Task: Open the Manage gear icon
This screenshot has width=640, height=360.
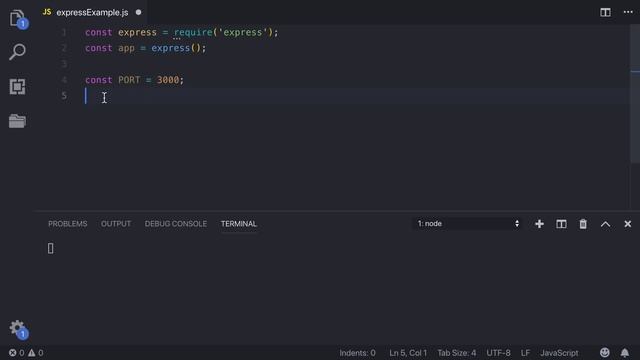Action: [x=17, y=329]
